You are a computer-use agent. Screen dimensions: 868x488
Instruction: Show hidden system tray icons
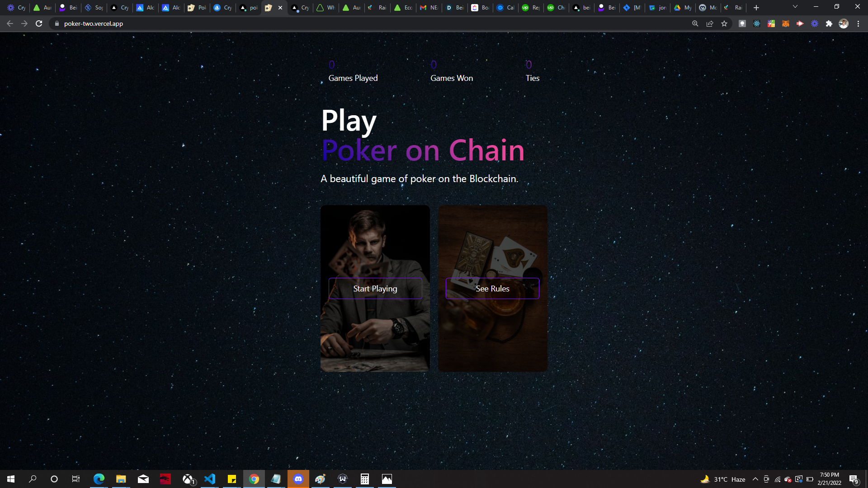755,479
